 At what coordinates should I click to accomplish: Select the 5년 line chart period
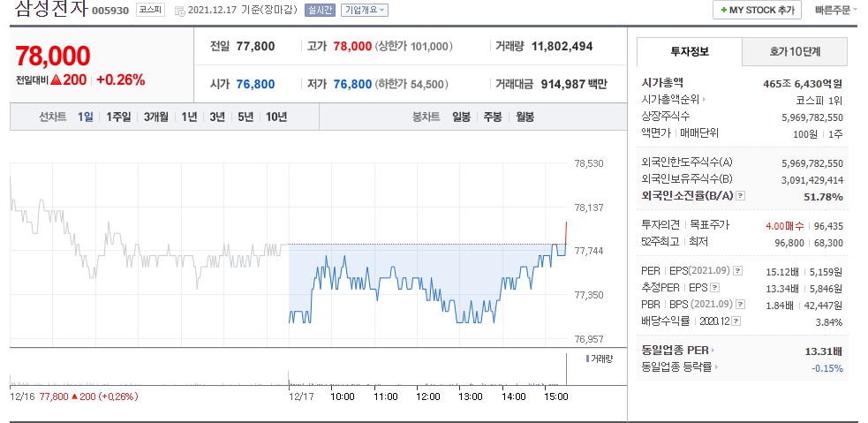[245, 117]
